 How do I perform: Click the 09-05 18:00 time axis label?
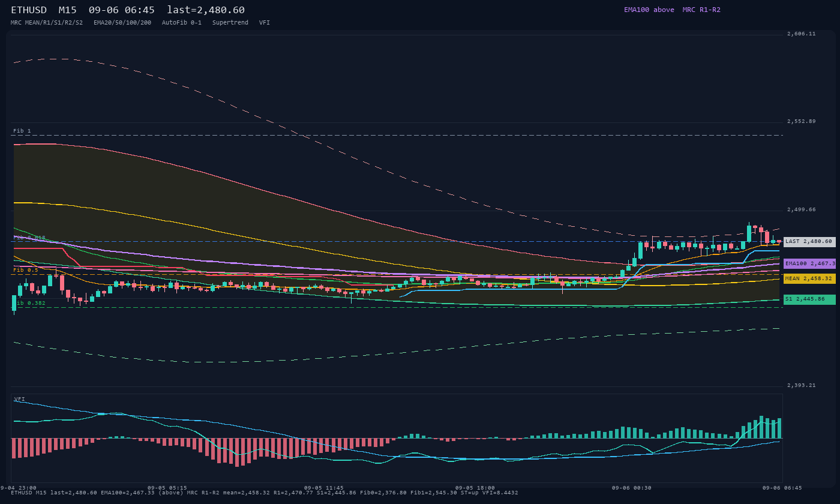(x=475, y=488)
